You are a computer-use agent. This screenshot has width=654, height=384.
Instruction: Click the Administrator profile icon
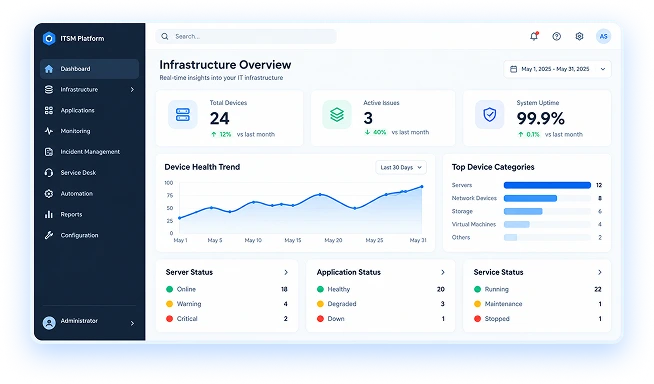click(x=49, y=323)
